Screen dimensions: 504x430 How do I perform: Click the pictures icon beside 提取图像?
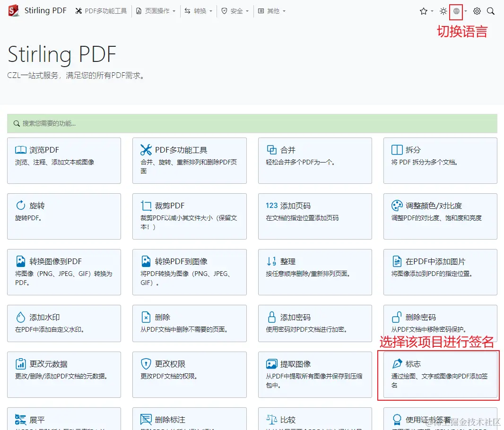pyautogui.click(x=271, y=364)
